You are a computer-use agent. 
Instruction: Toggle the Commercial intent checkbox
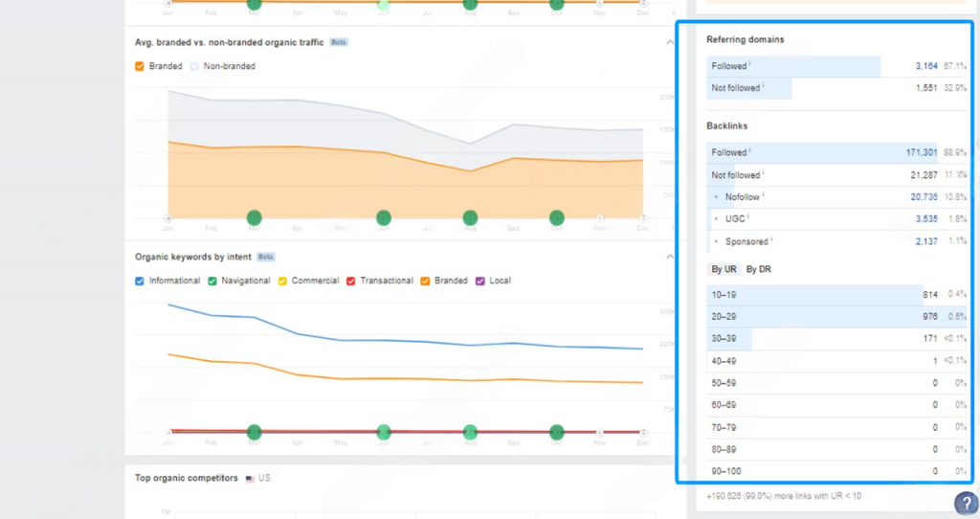click(x=282, y=282)
